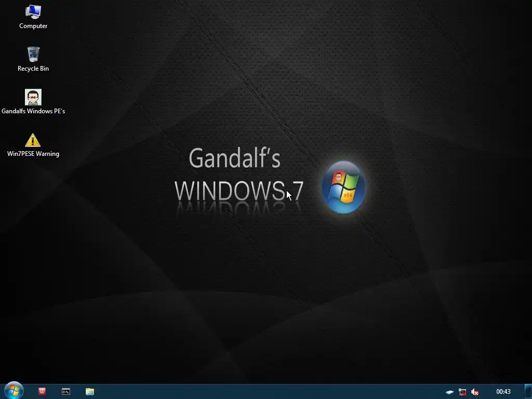Select the Win7PESE Warning icon

coord(33,145)
